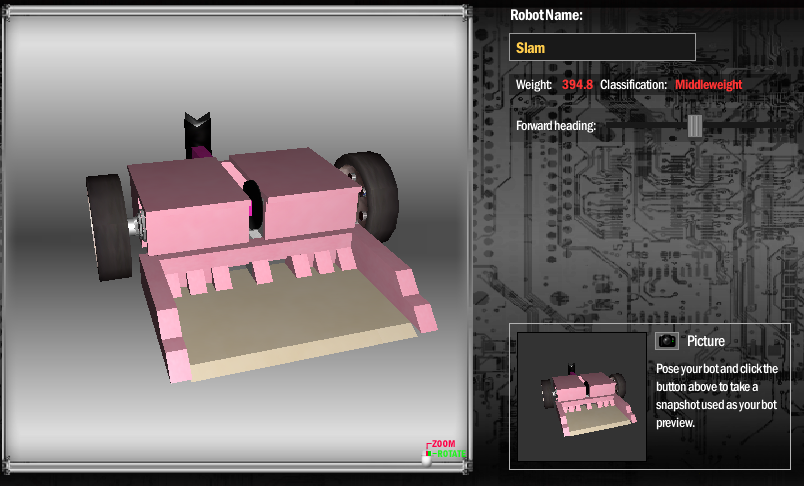Click the Forward heading slider handle
This screenshot has height=486, width=804.
coord(695,126)
